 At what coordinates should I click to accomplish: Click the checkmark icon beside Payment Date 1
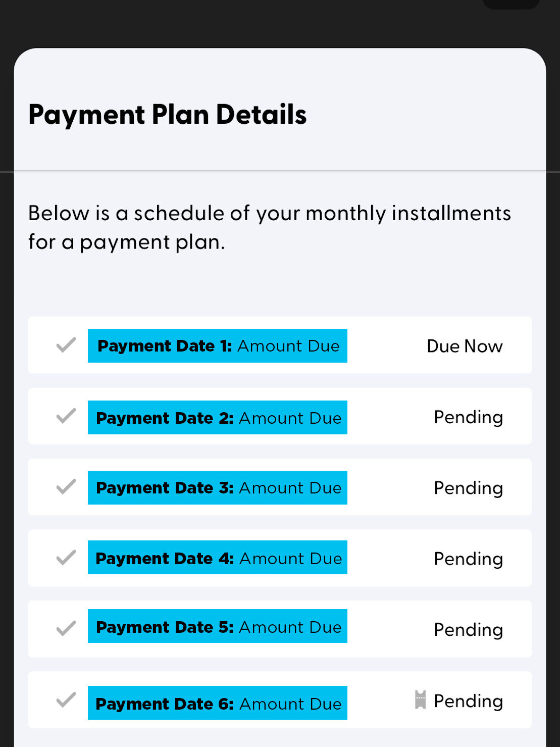[x=66, y=345]
